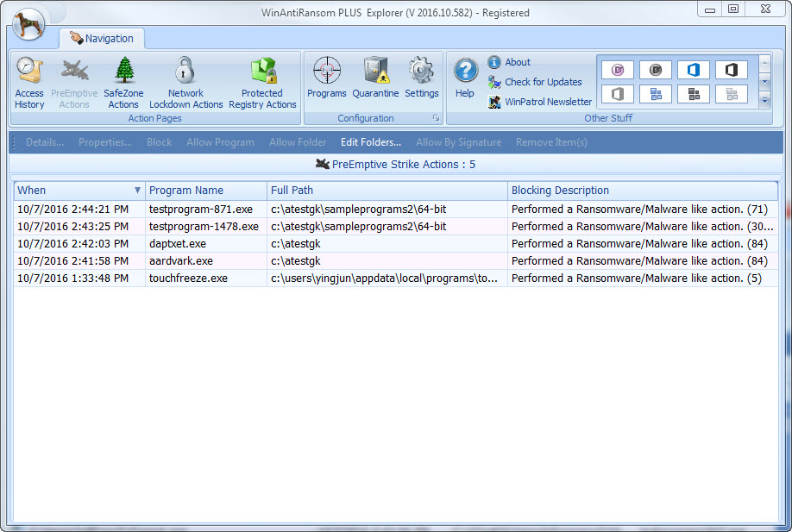Screen dimensions: 792x532
Task: Click the Scottie dog application button
Action: (28, 24)
